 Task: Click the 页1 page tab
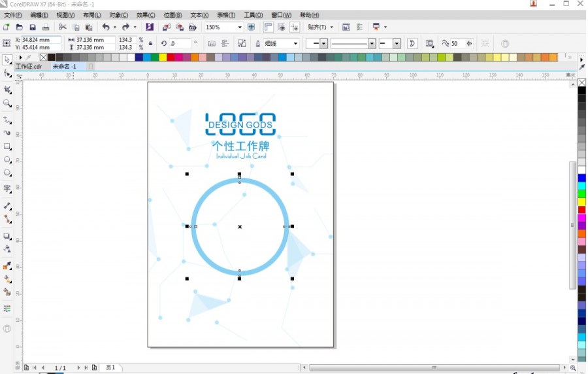[110, 368]
